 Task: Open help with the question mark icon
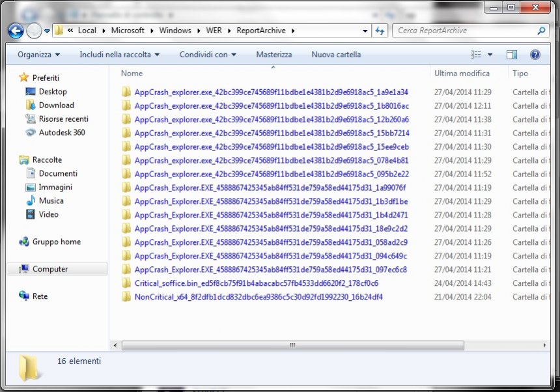pos(535,55)
